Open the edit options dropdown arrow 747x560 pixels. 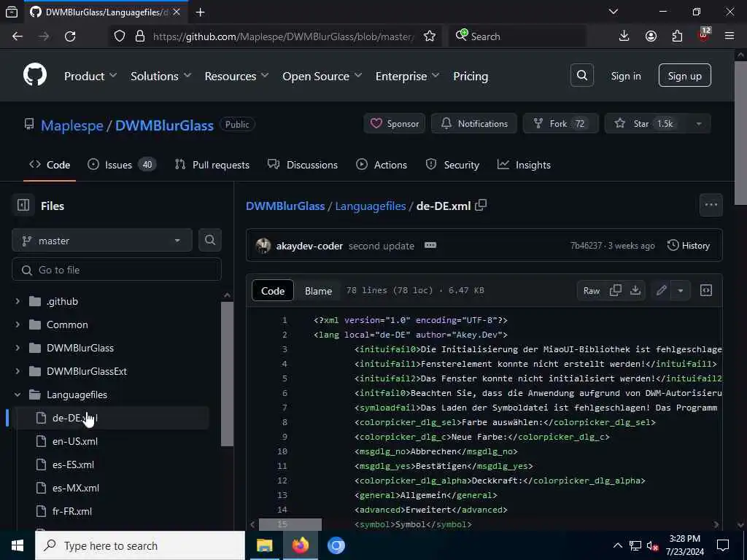tap(681, 290)
